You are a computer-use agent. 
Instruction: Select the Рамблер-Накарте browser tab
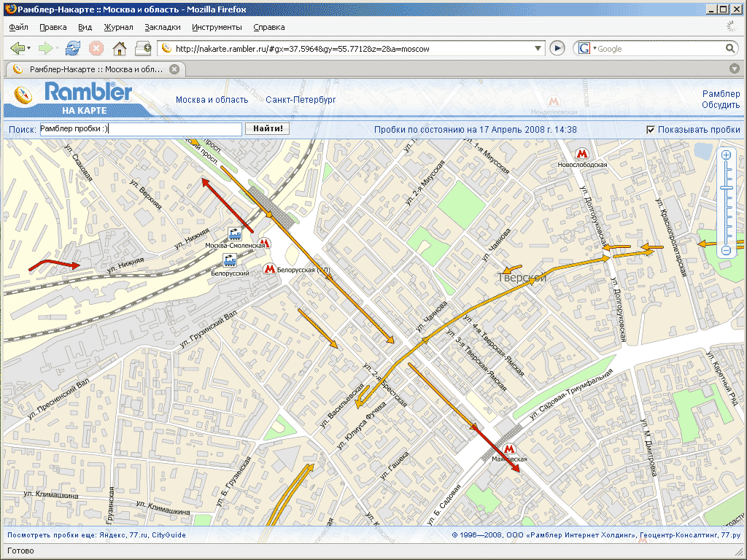point(96,69)
